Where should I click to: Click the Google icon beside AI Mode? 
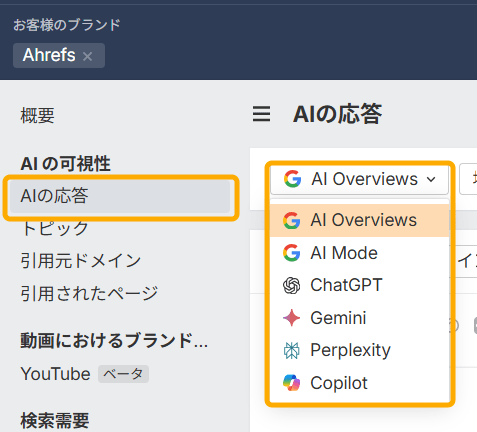pos(292,253)
